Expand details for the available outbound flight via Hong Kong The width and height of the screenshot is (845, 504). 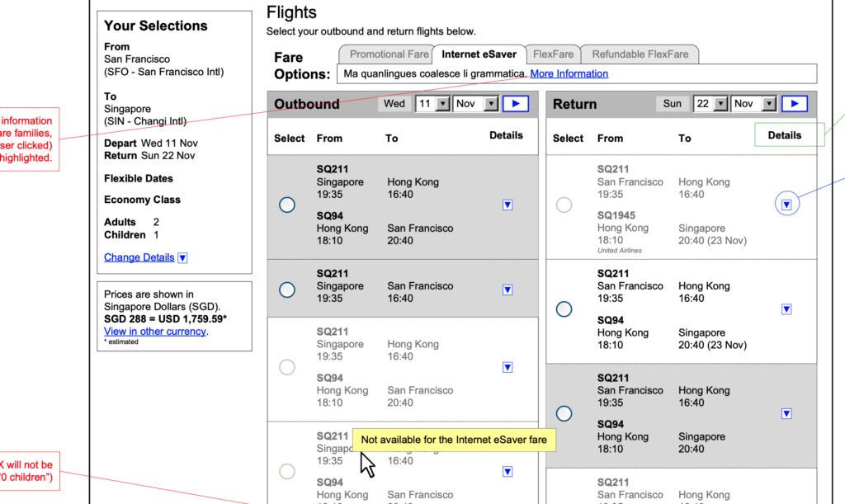(x=507, y=205)
